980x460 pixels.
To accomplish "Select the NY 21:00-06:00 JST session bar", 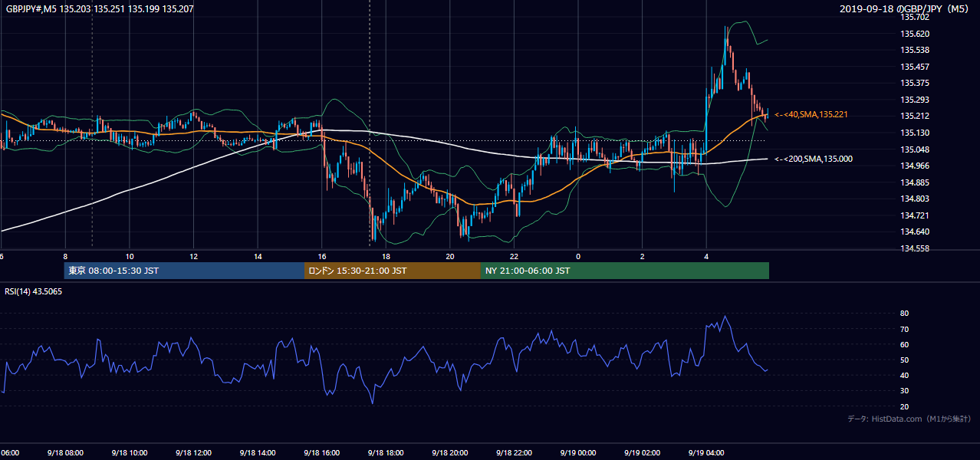I will pos(625,271).
